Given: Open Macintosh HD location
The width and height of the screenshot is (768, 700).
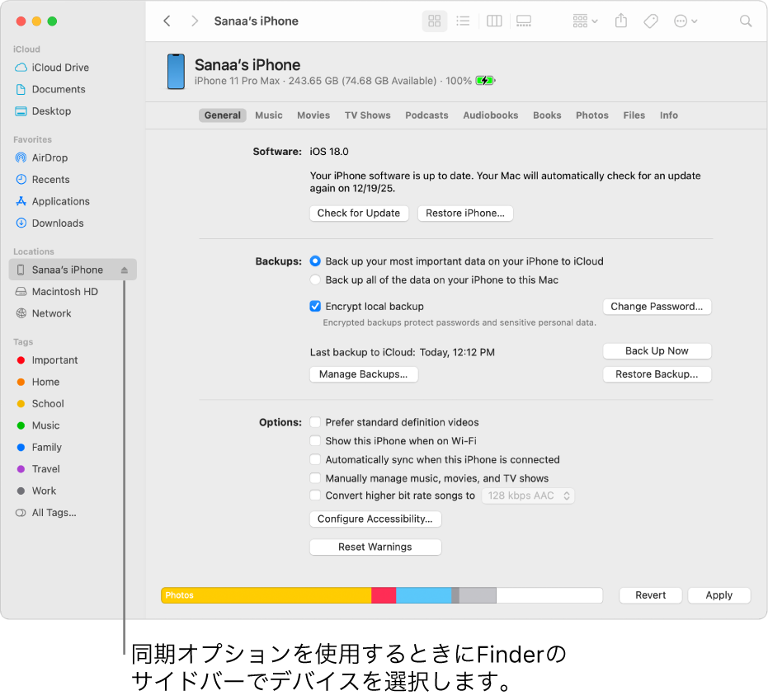Looking at the screenshot, I should coord(57,292).
